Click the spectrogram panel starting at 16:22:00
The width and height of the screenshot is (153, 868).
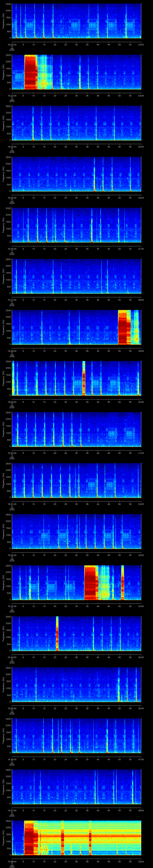tap(77, 21)
